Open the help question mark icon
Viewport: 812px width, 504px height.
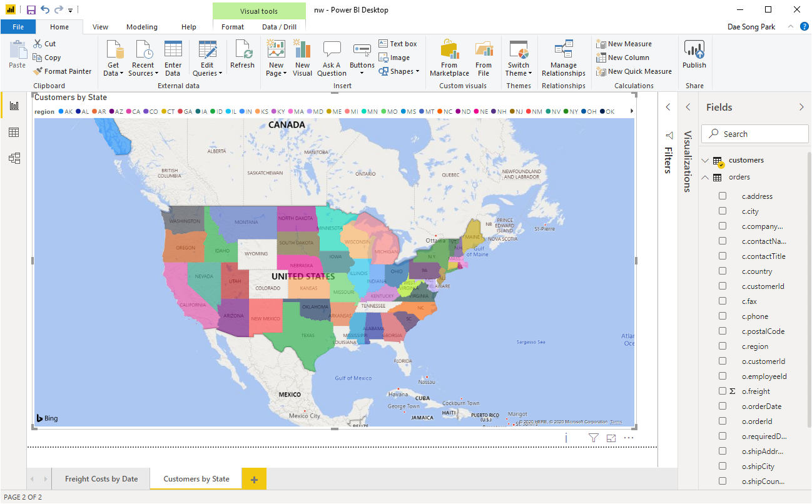point(804,27)
